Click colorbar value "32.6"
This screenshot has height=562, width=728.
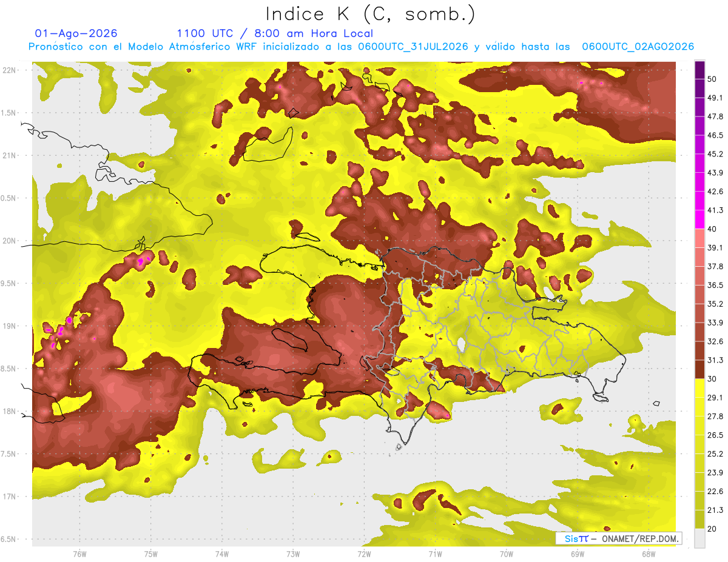coord(715,341)
